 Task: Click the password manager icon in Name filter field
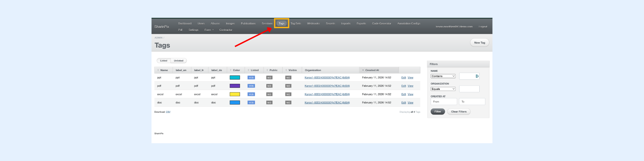coord(477,76)
